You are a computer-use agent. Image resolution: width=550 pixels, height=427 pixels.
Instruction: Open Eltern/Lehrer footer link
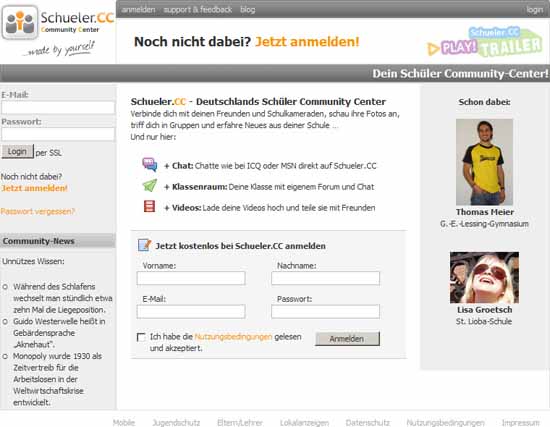click(240, 423)
